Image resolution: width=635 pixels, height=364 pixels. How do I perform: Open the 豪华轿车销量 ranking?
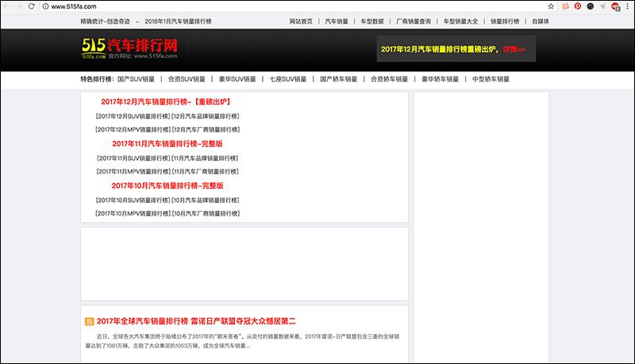pyautogui.click(x=440, y=79)
